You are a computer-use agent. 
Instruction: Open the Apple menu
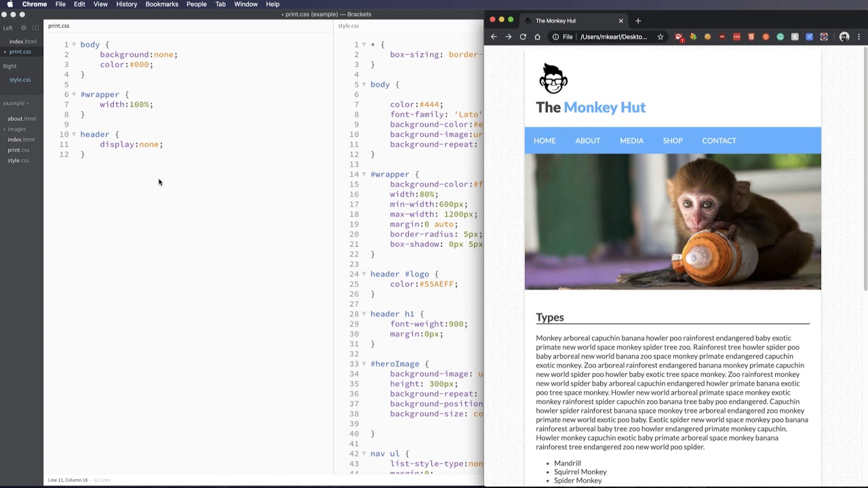pyautogui.click(x=9, y=4)
